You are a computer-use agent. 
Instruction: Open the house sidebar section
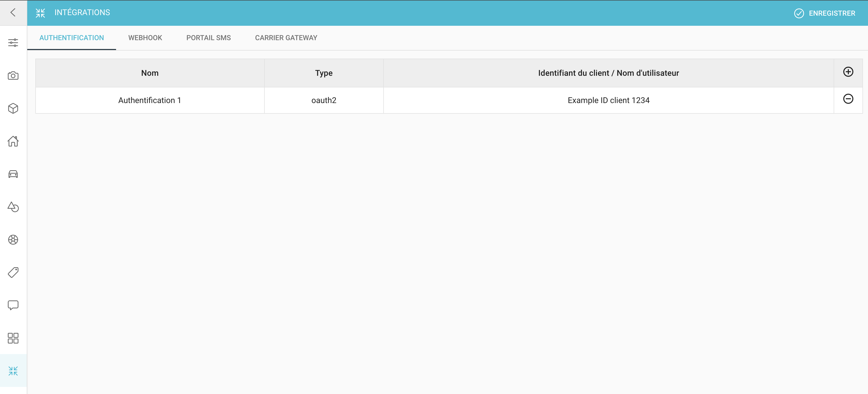point(13,141)
